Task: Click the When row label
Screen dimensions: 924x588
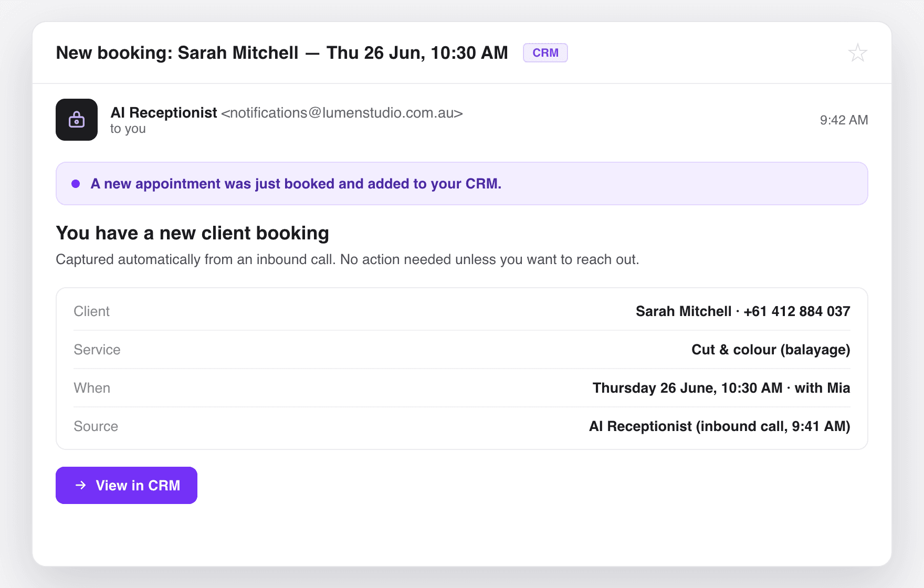Action: (92, 388)
